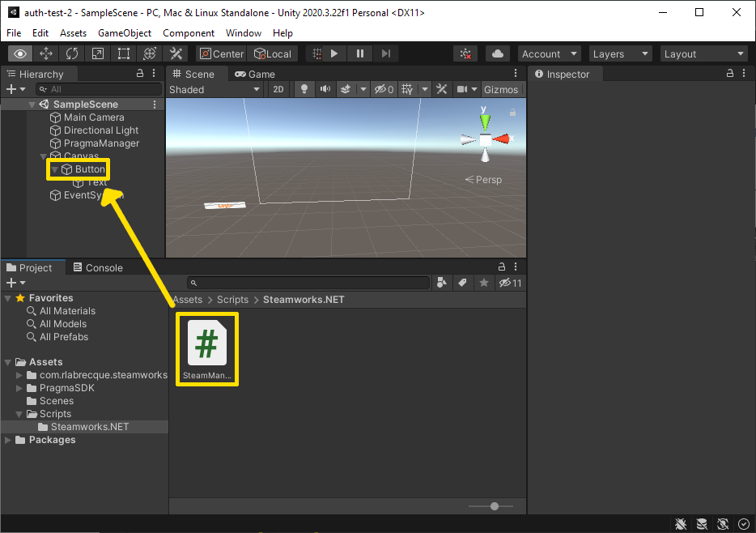This screenshot has height=533, width=756.
Task: Select the Rotate tool
Action: pos(72,53)
